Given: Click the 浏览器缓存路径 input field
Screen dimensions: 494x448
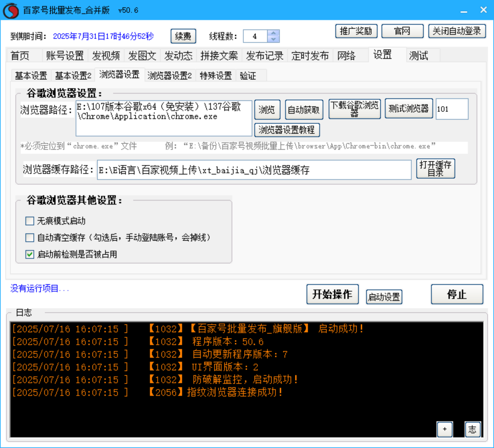Looking at the screenshot, I should 254,170.
